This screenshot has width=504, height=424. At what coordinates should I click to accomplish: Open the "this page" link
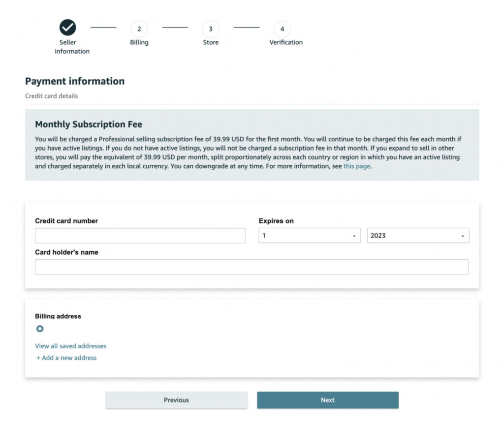[356, 166]
